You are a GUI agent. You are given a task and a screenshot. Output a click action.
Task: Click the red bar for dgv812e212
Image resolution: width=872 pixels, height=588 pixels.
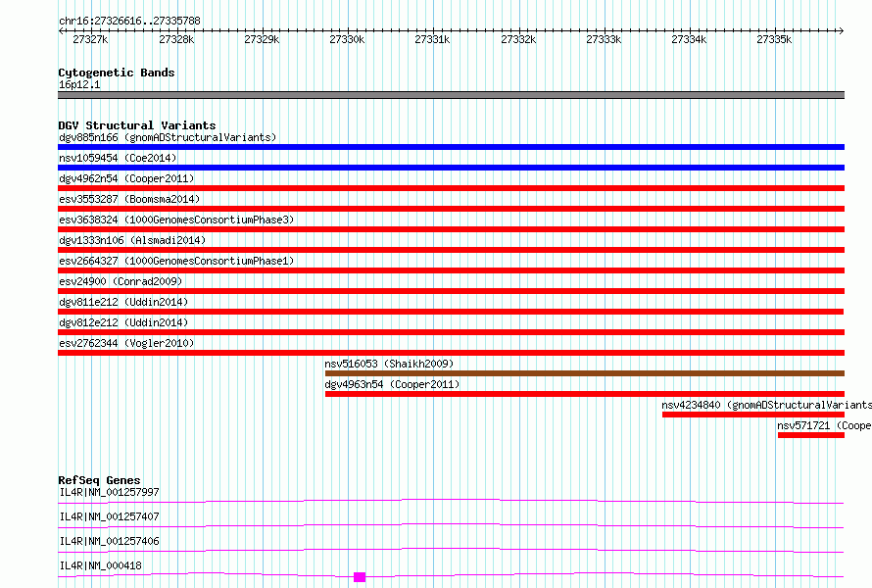point(451,332)
